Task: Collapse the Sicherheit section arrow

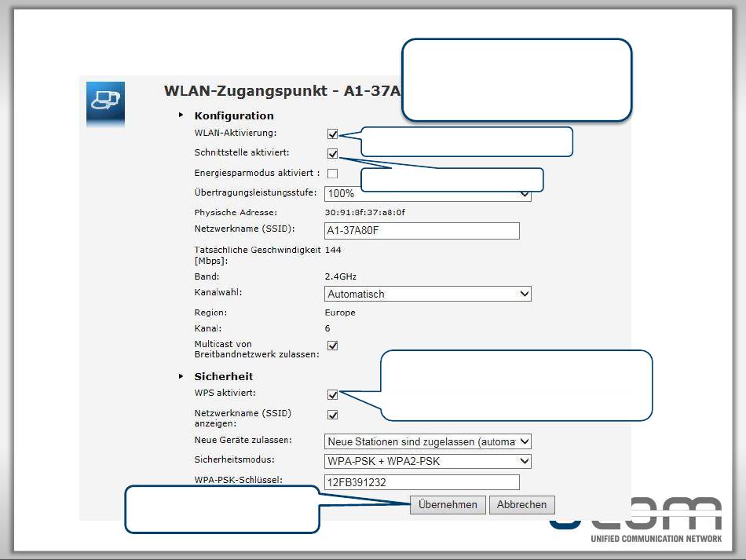Action: [181, 376]
